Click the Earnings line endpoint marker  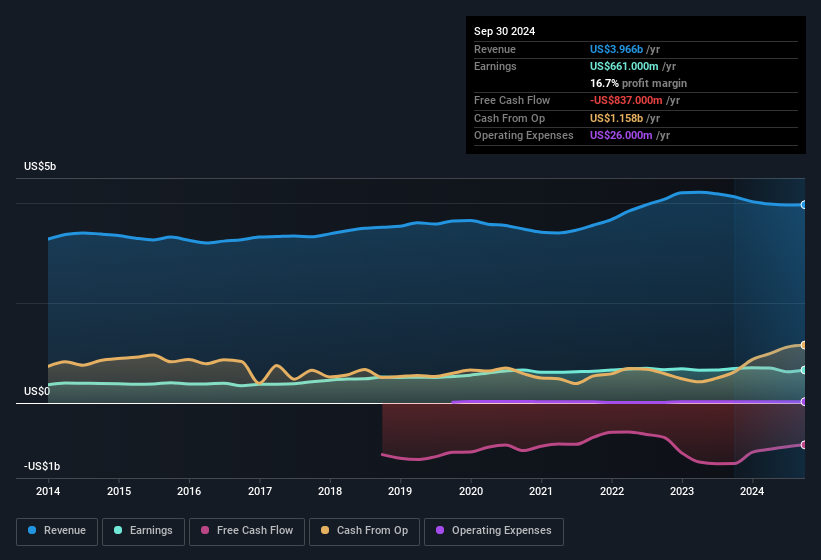pos(804,370)
